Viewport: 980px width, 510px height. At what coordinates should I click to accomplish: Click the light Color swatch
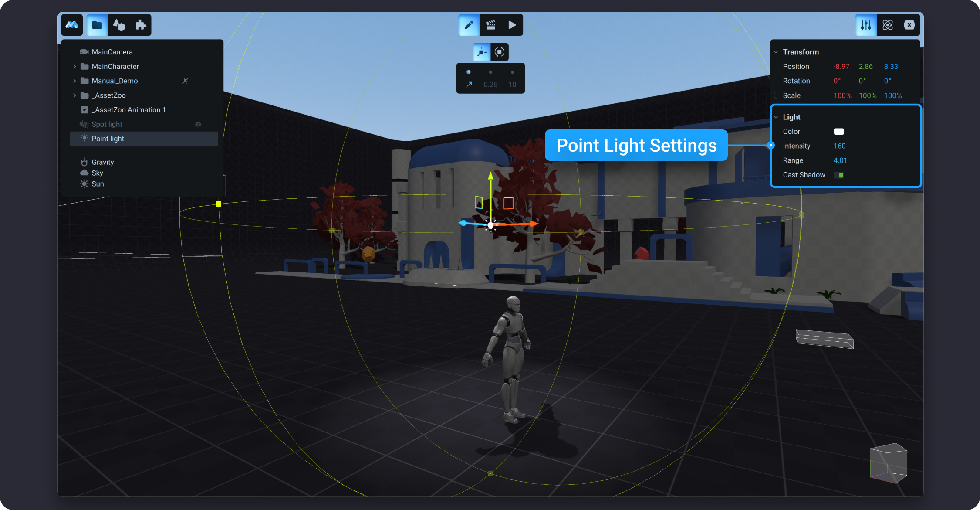[839, 132]
